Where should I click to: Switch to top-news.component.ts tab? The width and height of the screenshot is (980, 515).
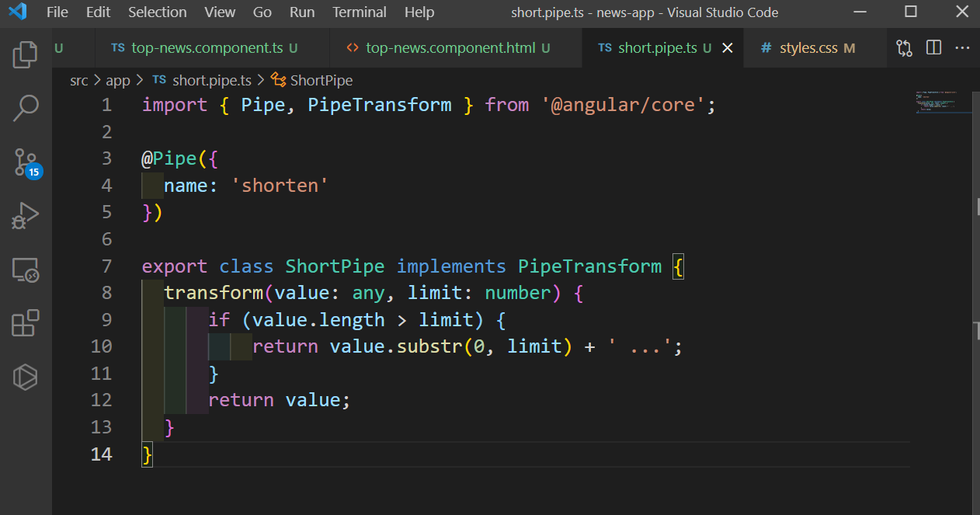tap(211, 48)
